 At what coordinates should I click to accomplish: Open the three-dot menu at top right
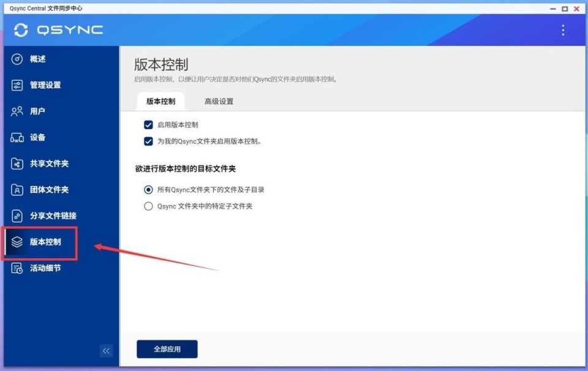tap(563, 29)
